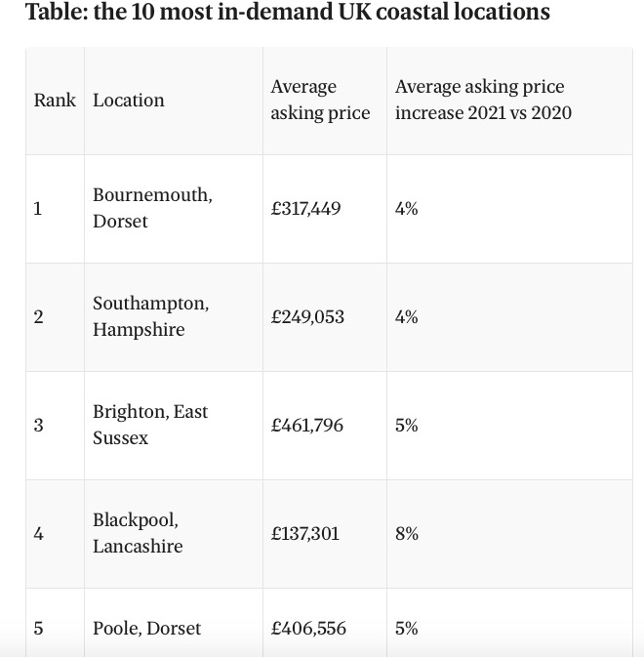
Task: Select the Poole, Dorset location cell
Action: pyautogui.click(x=146, y=629)
